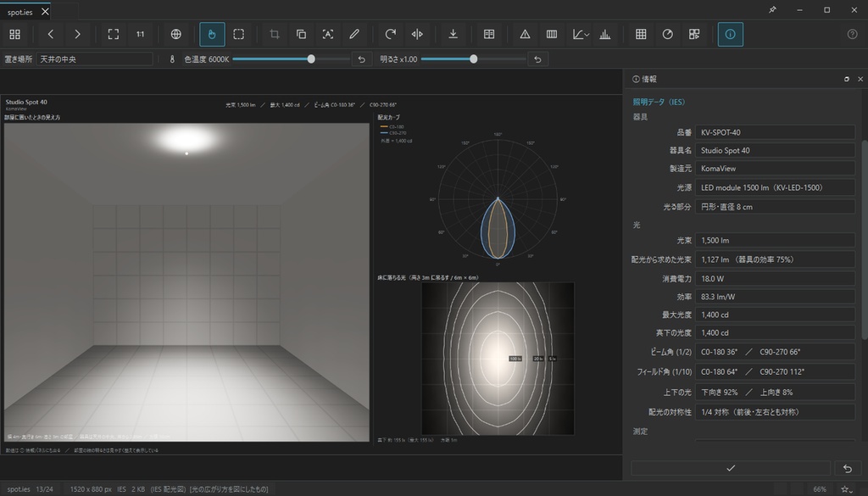Select the rectangular marquee selection tool

(238, 34)
